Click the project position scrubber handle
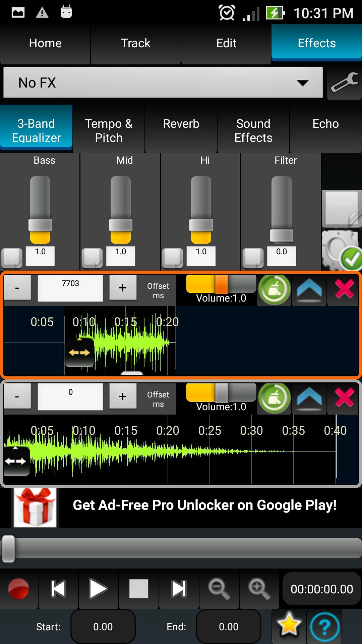Viewport: 362px width, 644px height. (x=8, y=549)
